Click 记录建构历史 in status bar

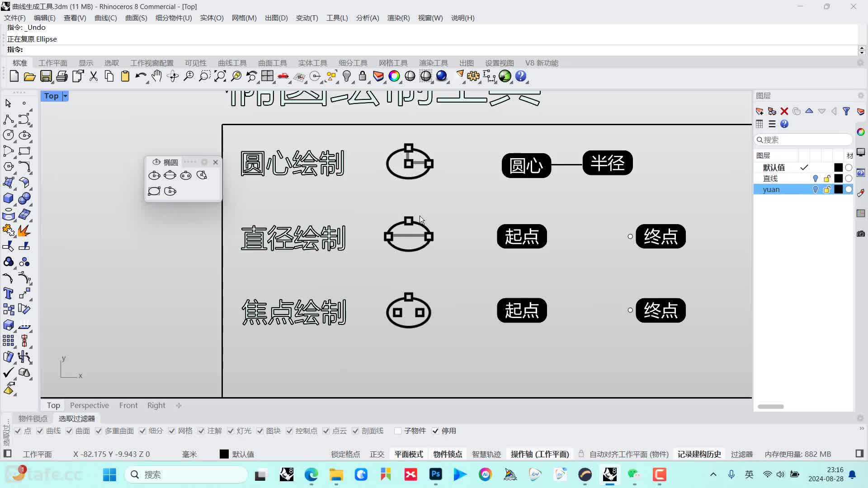[699, 454]
